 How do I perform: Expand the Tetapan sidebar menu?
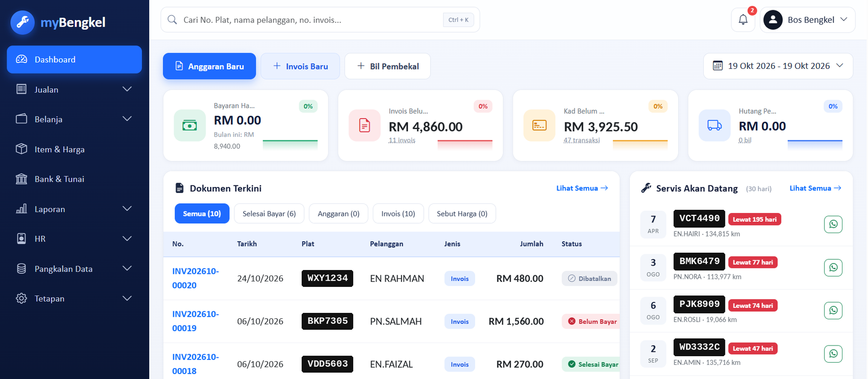[74, 298]
